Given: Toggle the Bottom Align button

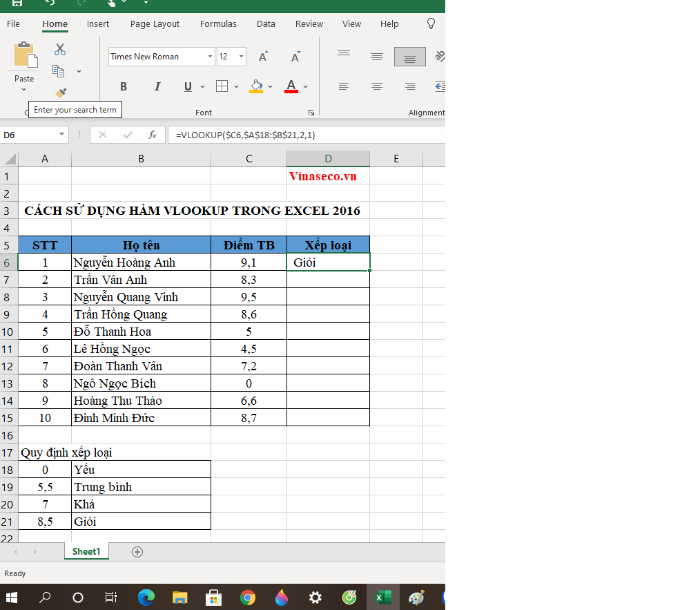Looking at the screenshot, I should pos(410,57).
